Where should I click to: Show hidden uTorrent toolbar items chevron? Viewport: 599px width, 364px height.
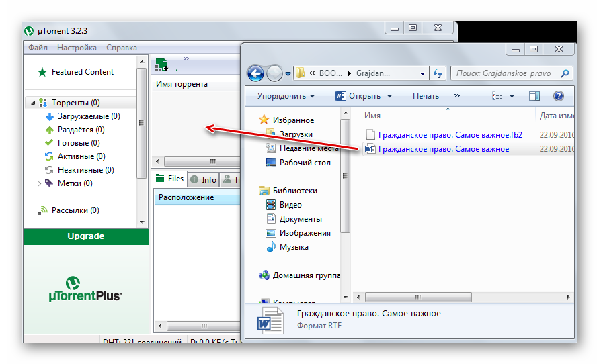point(186,58)
